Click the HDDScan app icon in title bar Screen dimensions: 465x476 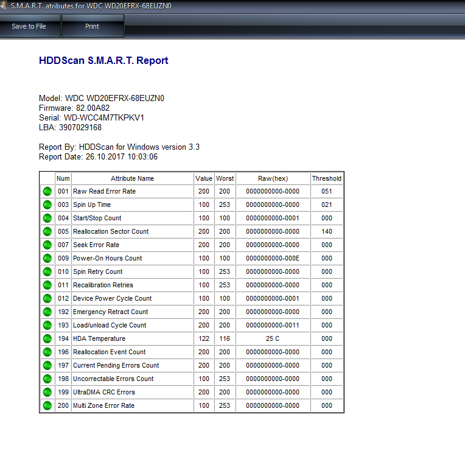coord(3,5)
